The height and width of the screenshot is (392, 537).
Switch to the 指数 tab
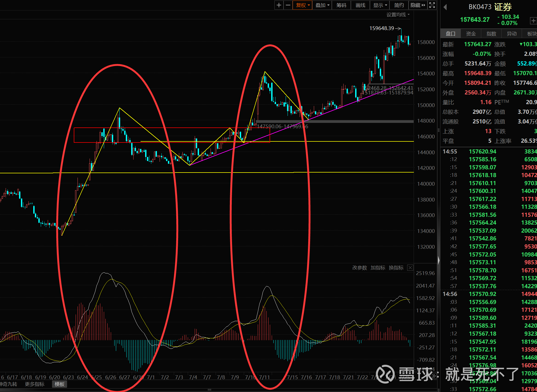[491, 34]
